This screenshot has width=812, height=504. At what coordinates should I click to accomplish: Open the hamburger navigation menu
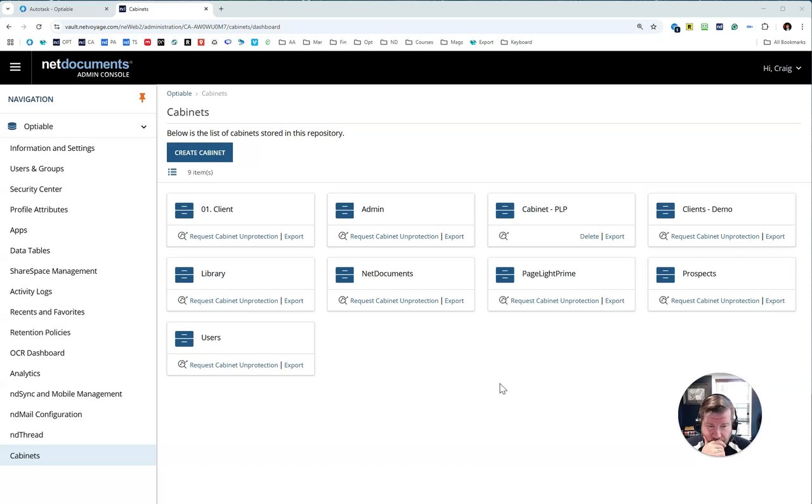point(15,67)
